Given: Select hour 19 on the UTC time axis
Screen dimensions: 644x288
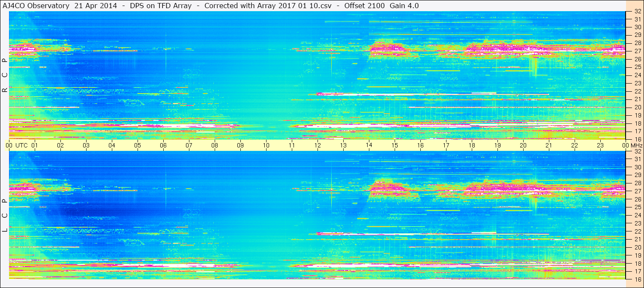Looking at the screenshot, I should [497, 145].
